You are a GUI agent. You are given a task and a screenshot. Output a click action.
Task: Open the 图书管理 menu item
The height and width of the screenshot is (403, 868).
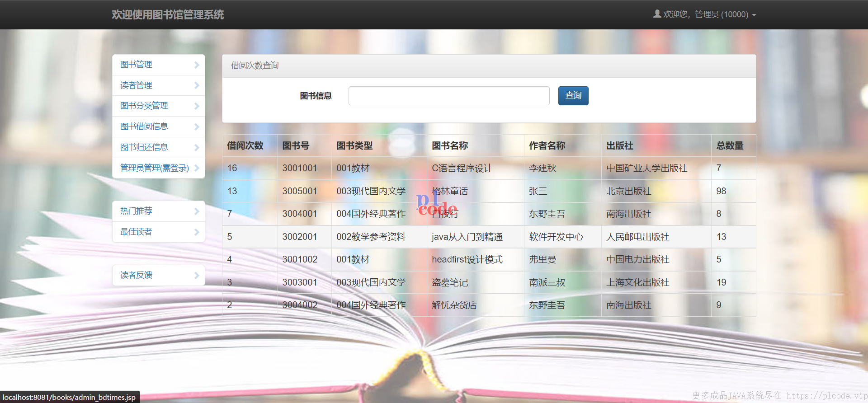(159, 65)
